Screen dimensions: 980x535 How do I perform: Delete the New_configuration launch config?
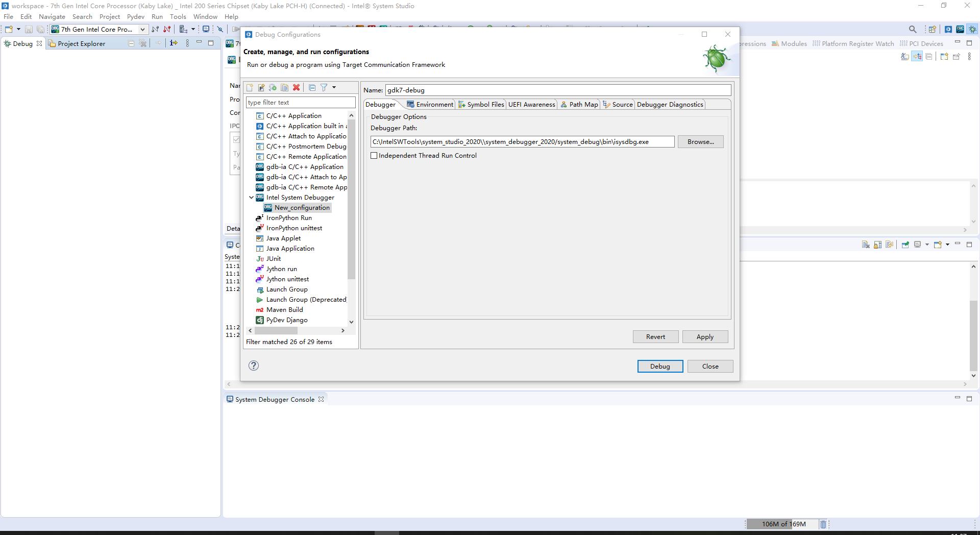pos(296,88)
